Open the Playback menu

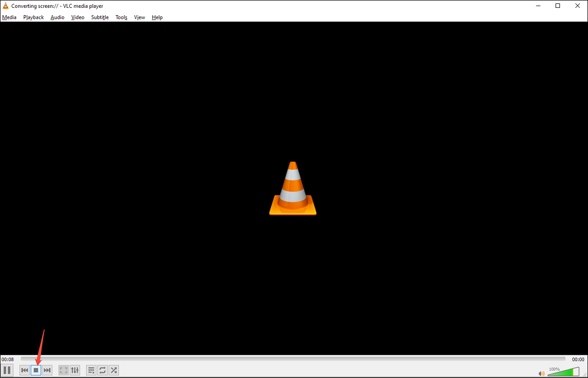33,17
